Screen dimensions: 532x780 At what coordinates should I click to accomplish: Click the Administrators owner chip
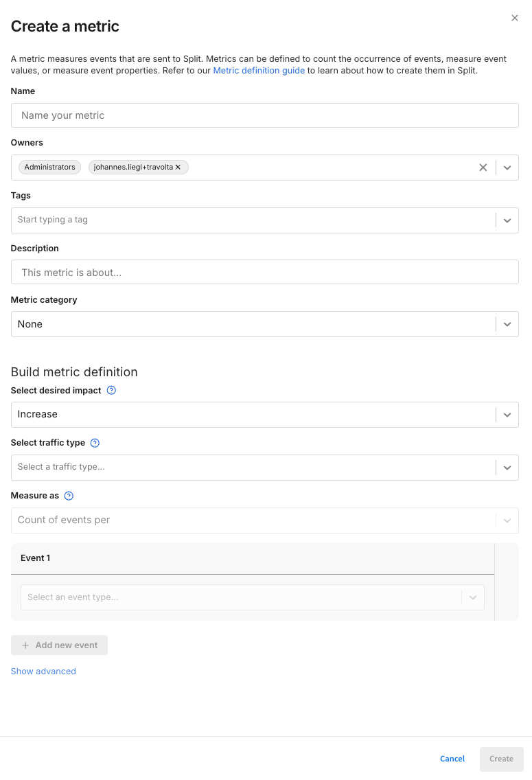tap(49, 167)
